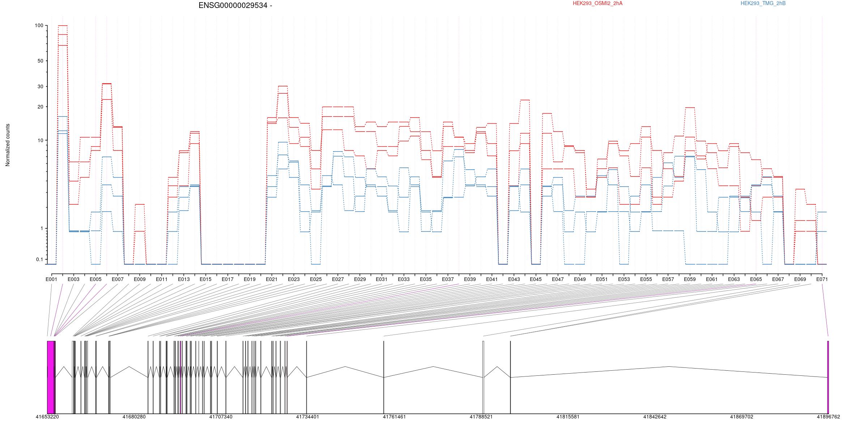Click genomic coordinate 41842642

655,417
